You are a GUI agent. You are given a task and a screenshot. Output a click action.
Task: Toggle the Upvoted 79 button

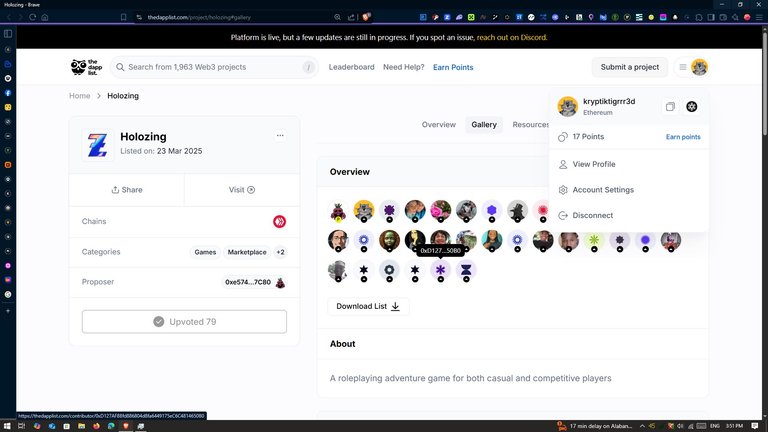click(x=184, y=322)
